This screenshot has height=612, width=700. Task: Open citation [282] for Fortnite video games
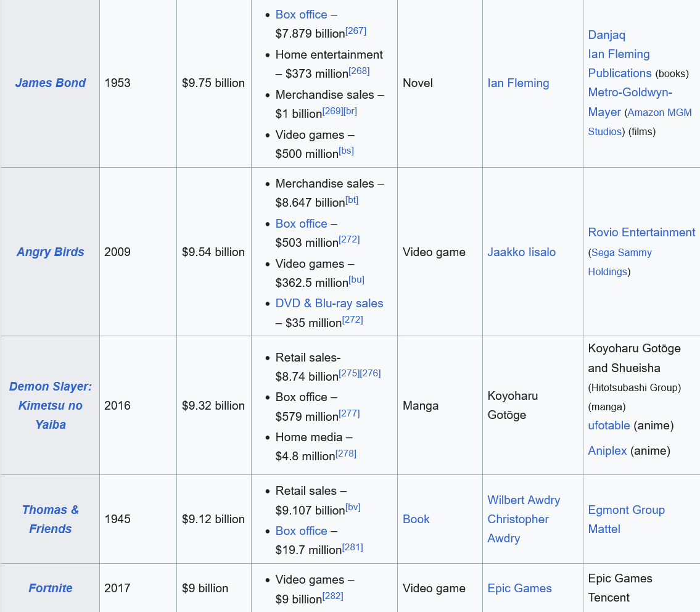coord(332,596)
